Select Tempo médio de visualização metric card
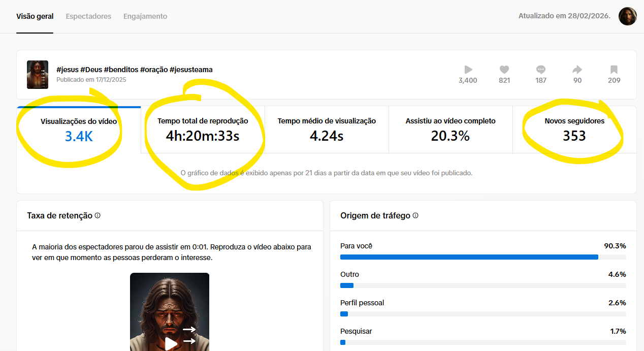The width and height of the screenshot is (644, 351). click(x=327, y=130)
